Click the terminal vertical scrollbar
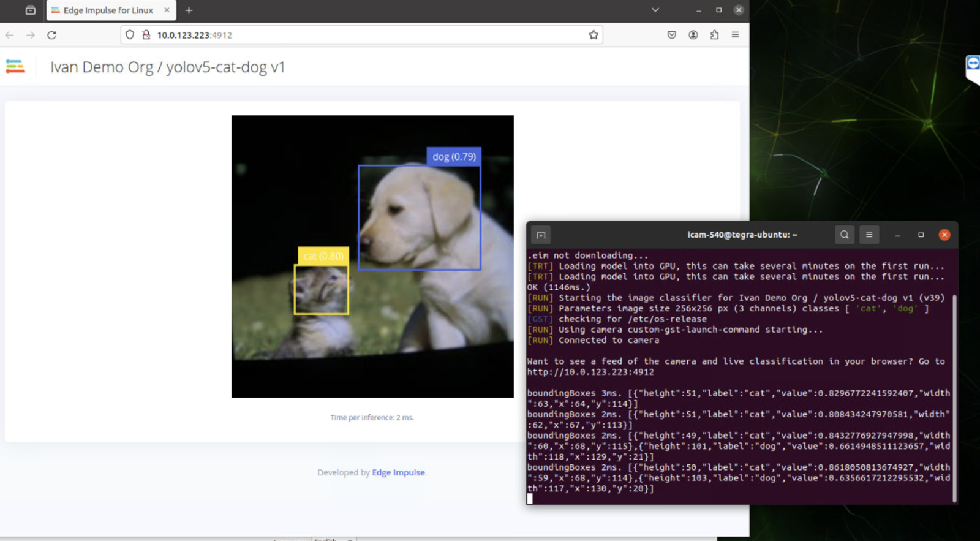Viewport: 980px width, 541px height. [x=954, y=398]
